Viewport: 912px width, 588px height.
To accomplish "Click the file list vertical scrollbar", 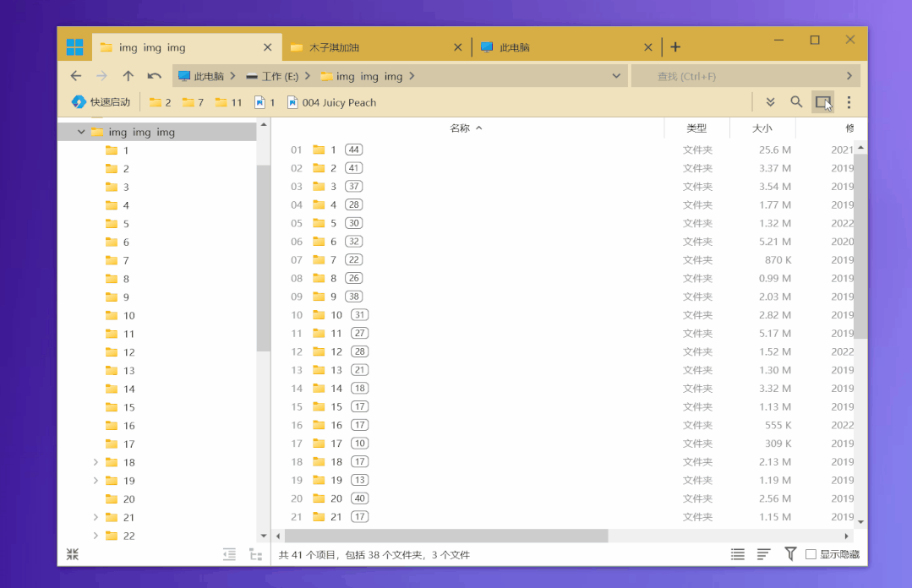I will coord(860,247).
